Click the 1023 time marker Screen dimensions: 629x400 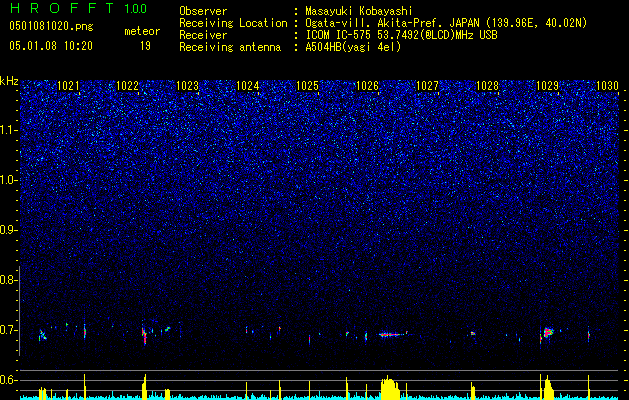187,86
